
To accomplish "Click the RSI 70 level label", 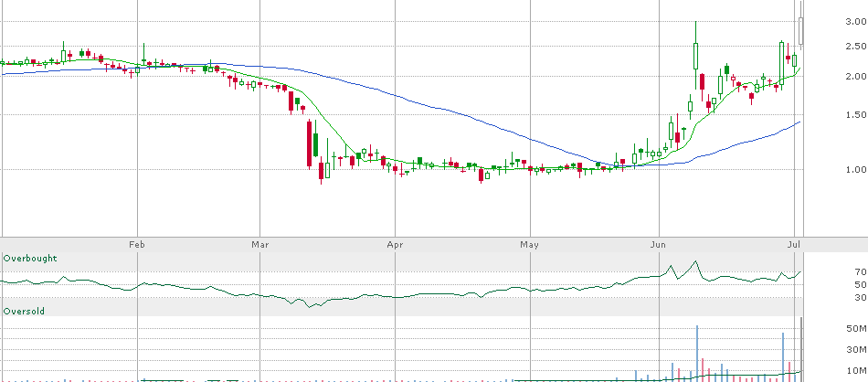I will pyautogui.click(x=861, y=271).
